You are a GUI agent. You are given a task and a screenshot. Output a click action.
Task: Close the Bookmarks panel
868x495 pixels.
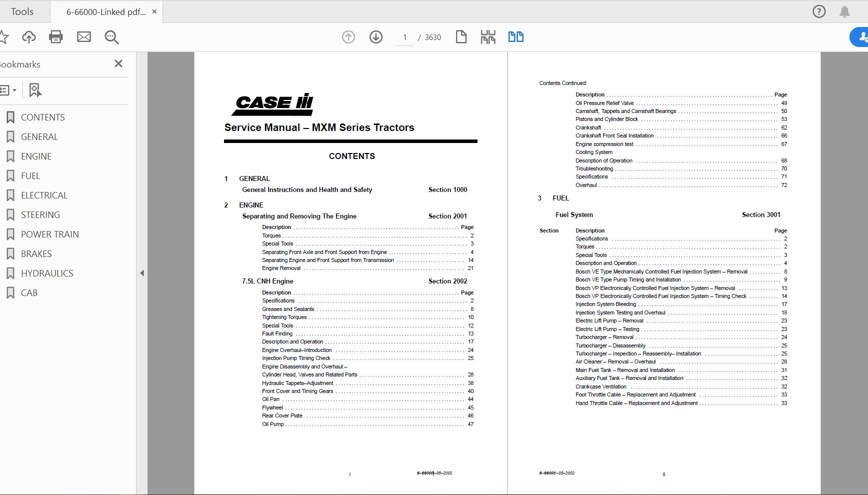pyautogui.click(x=118, y=63)
